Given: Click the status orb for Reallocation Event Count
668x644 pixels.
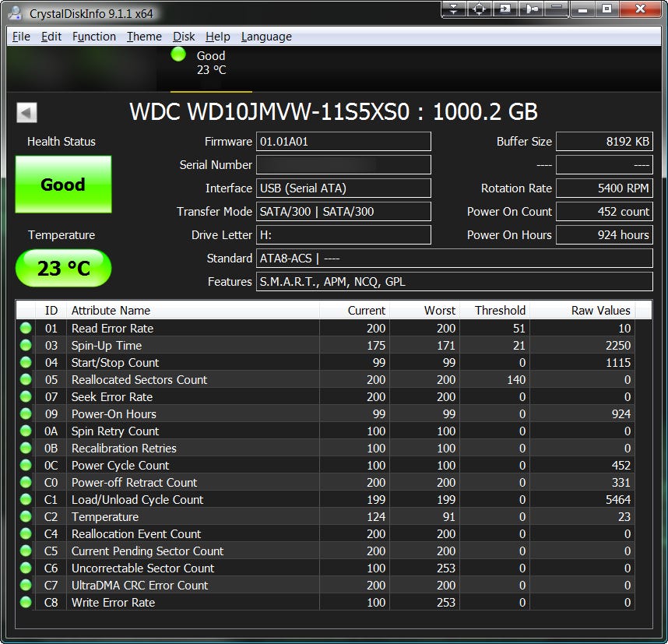Looking at the screenshot, I should point(26,533).
